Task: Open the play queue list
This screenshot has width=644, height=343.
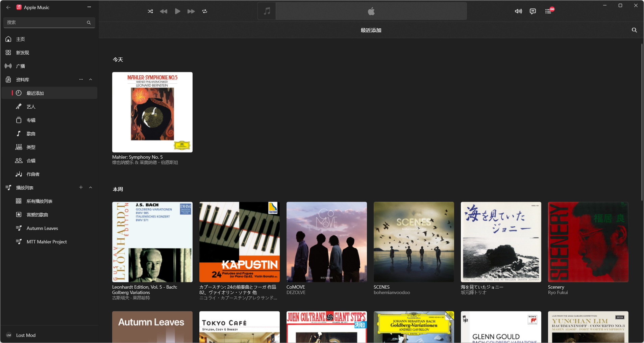Action: 548,11
